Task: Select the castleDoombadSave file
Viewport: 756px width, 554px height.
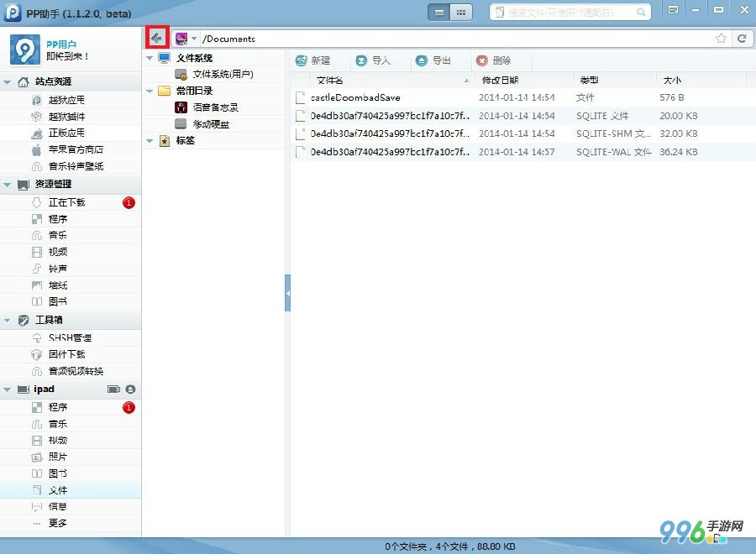Action: click(x=523, y=98)
